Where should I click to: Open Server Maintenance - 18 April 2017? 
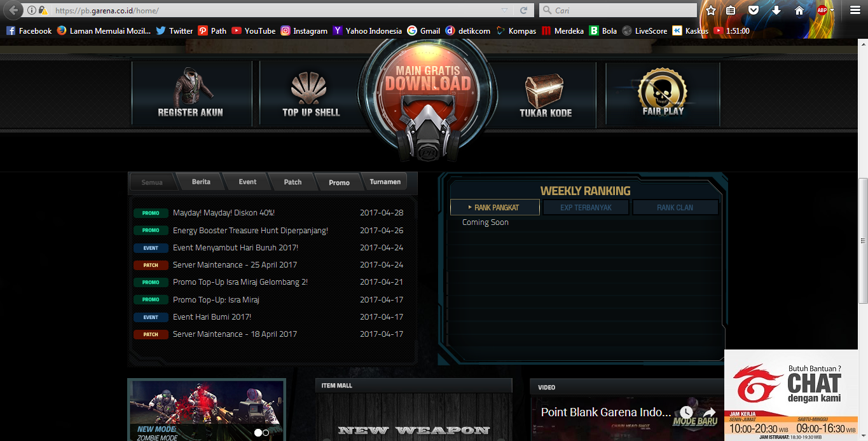click(235, 334)
